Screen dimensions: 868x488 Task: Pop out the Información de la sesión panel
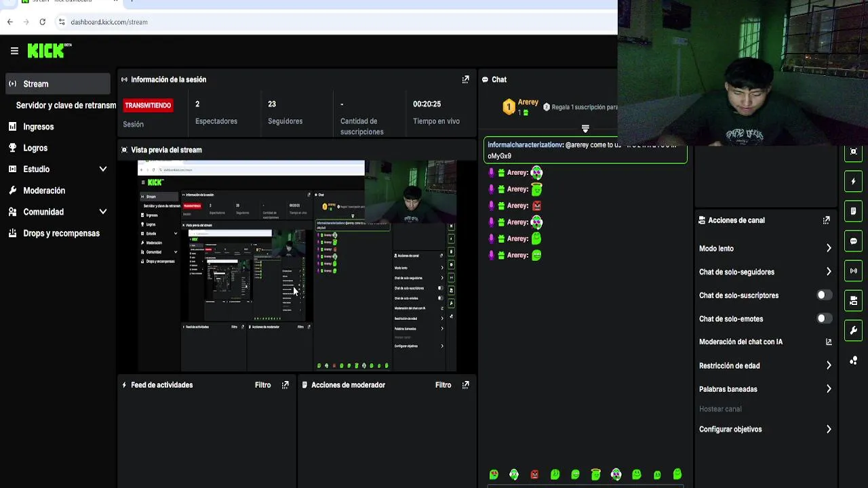(x=465, y=79)
